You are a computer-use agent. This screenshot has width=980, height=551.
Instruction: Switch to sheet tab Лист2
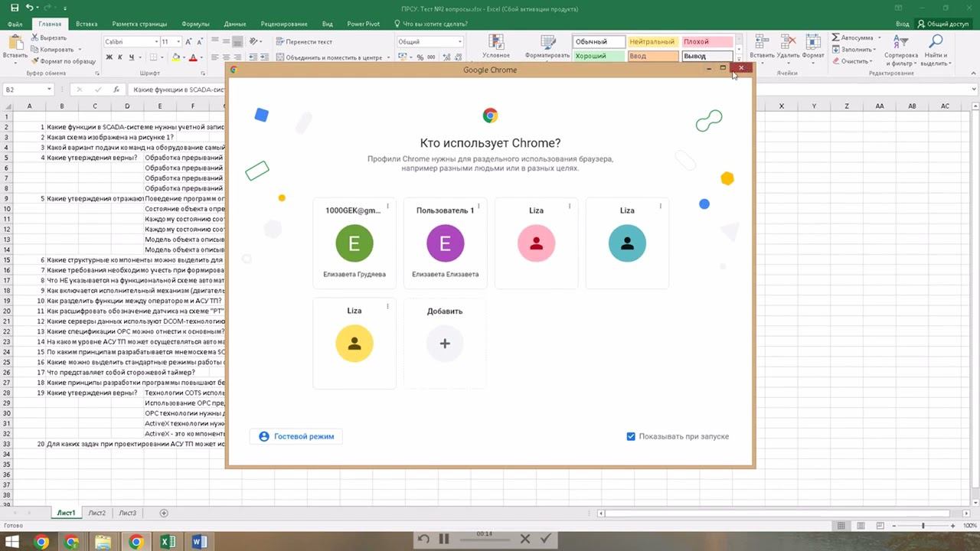click(x=96, y=513)
